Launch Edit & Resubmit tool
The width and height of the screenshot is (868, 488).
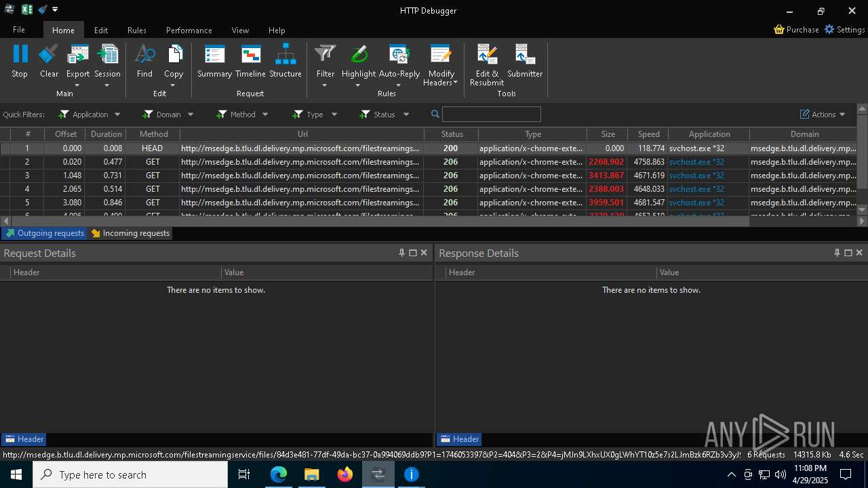coord(487,66)
